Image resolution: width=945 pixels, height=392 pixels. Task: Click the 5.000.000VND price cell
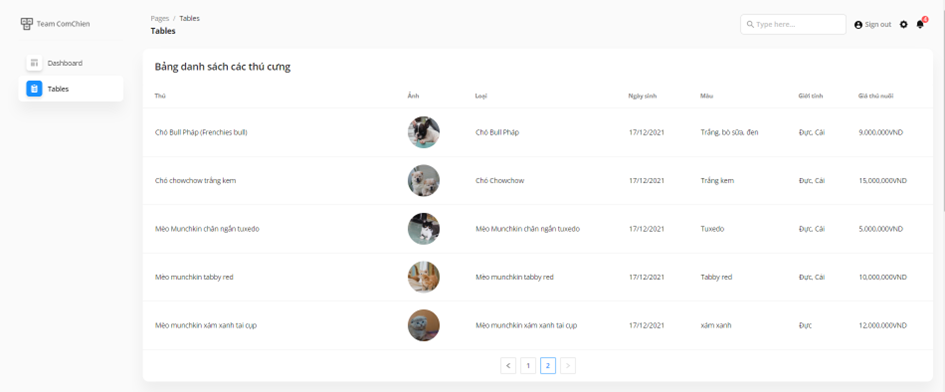tap(881, 229)
